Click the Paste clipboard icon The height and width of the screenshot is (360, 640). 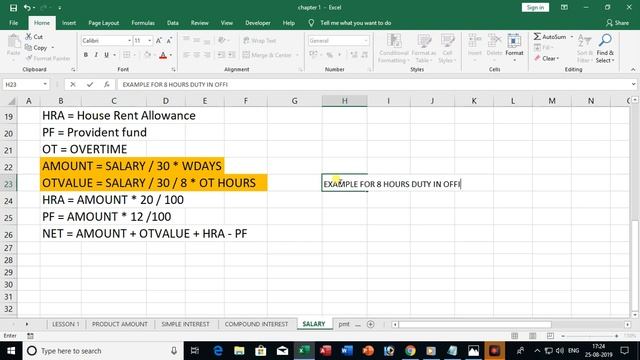pos(13,42)
